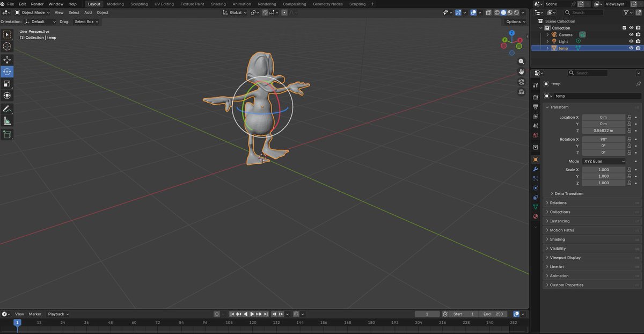Expand the Relations panel
This screenshot has height=334, width=644.
pos(558,203)
